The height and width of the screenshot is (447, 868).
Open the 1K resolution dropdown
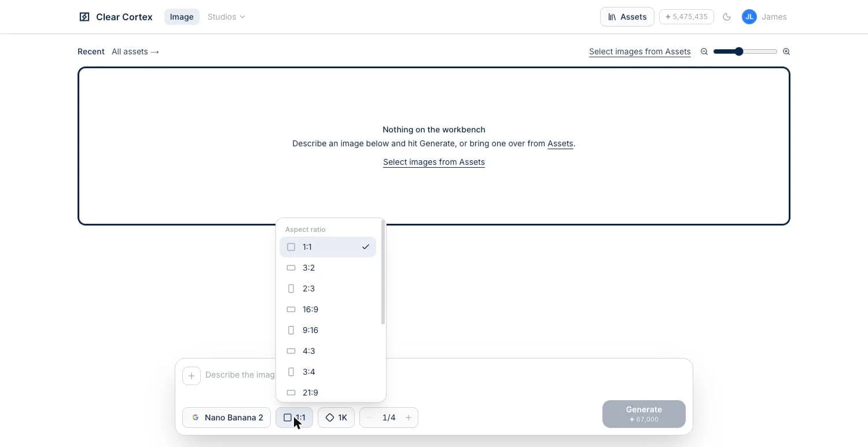pos(336,418)
